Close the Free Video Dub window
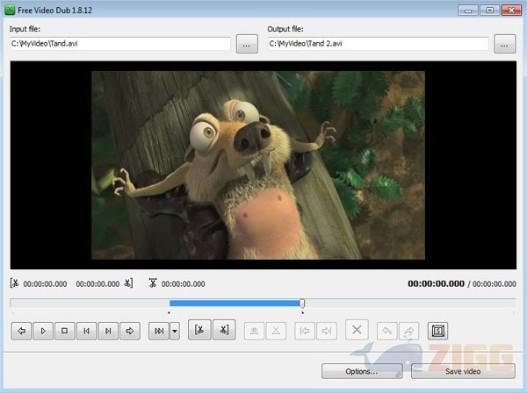527x393 pixels. tap(511, 10)
